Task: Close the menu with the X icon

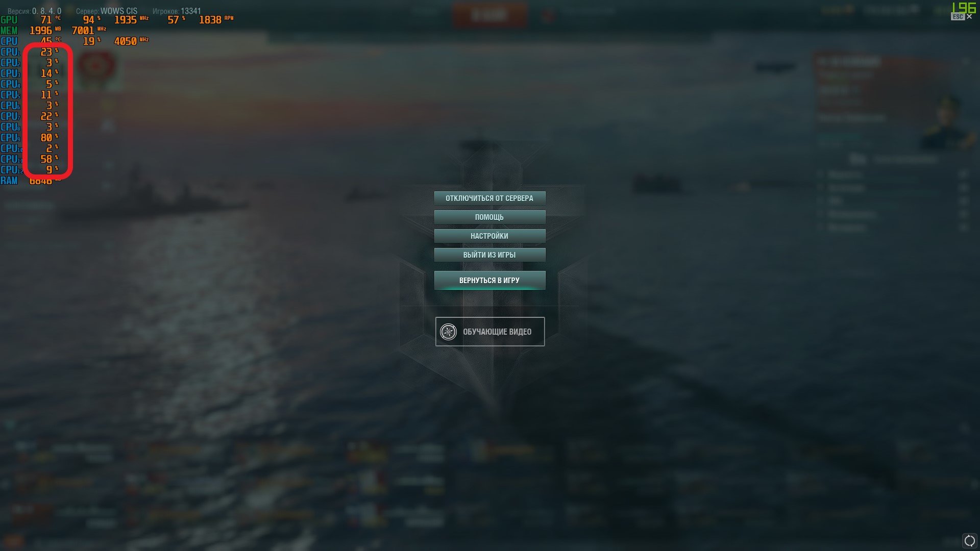Action: [969, 17]
